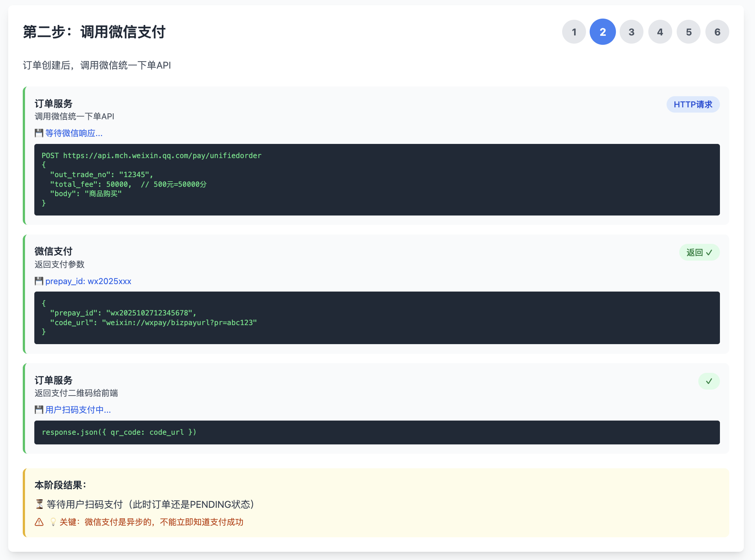Screen dimensions: 755x560
Task: Click the prepay_id: wx2025xxx link
Action: click(88, 281)
